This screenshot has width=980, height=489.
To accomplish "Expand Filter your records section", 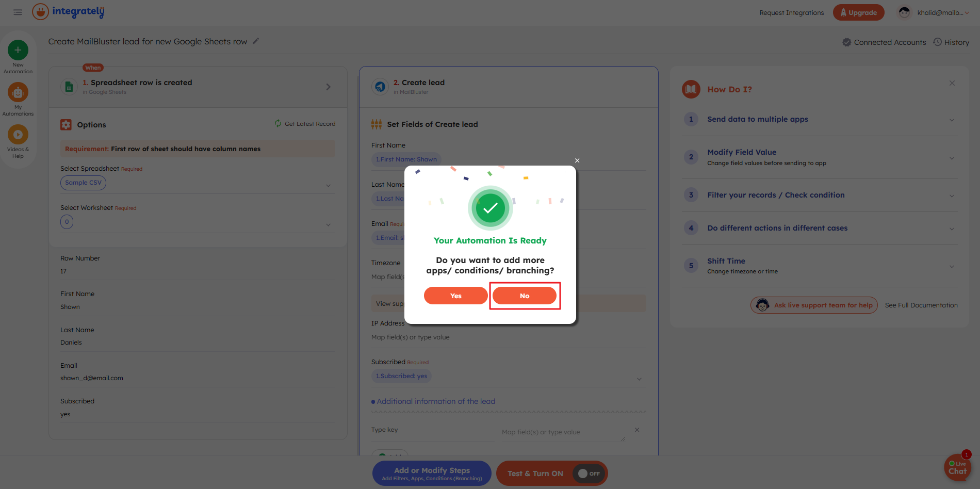I will (952, 195).
